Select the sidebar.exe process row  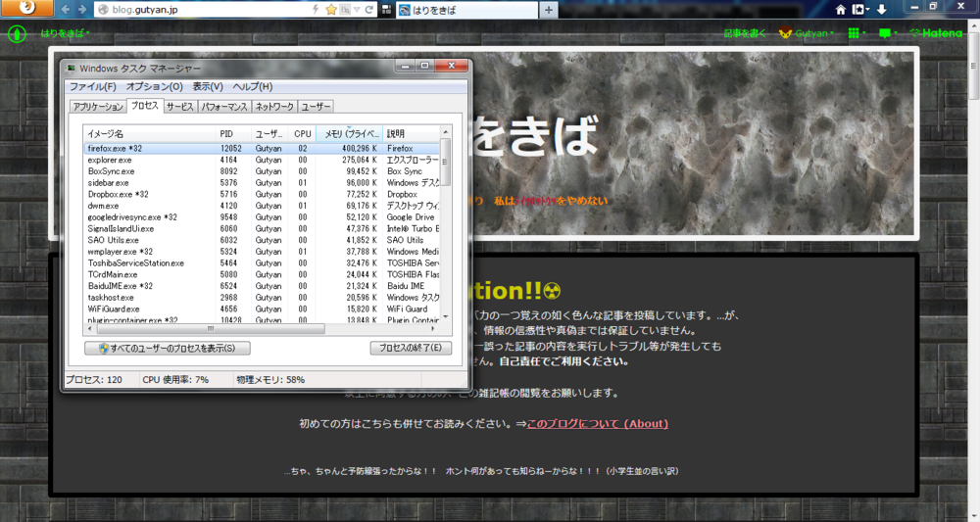(x=262, y=183)
